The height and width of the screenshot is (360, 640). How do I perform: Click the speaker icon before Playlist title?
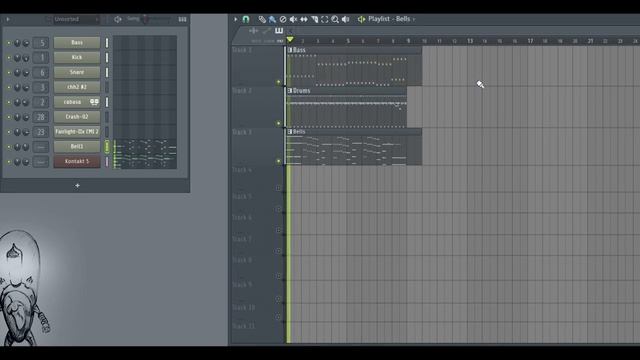click(x=361, y=19)
